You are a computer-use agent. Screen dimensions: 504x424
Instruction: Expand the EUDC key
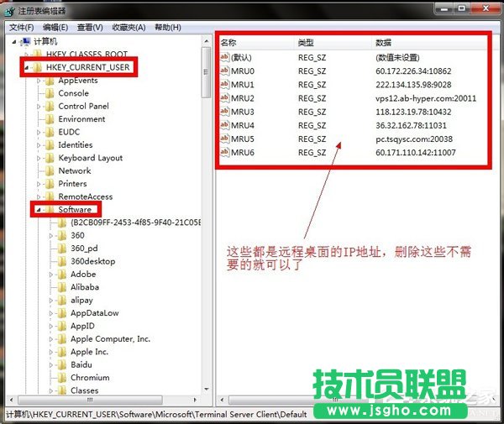click(x=39, y=132)
